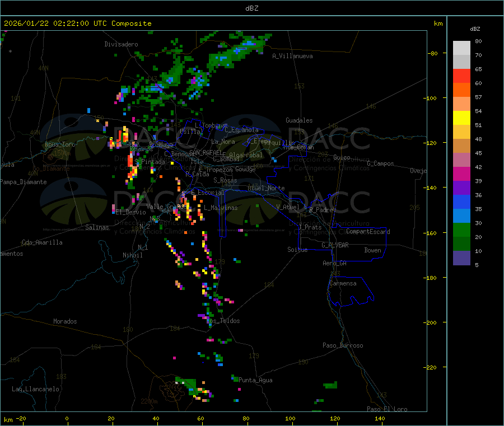
Task: Click the 80 dBZ white color swatch
Action: coord(461,48)
